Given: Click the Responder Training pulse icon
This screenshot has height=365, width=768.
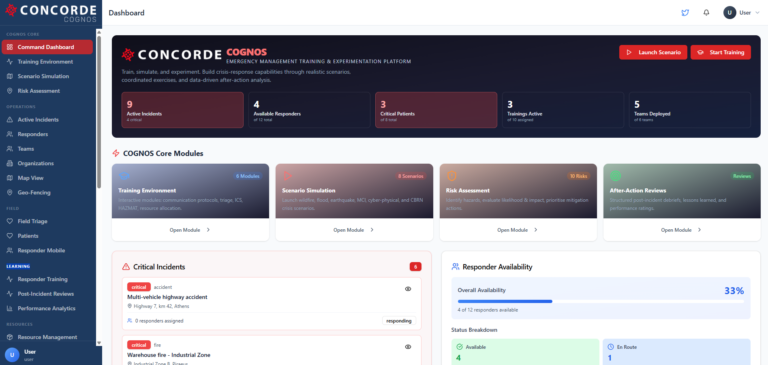Looking at the screenshot, I should (9, 279).
